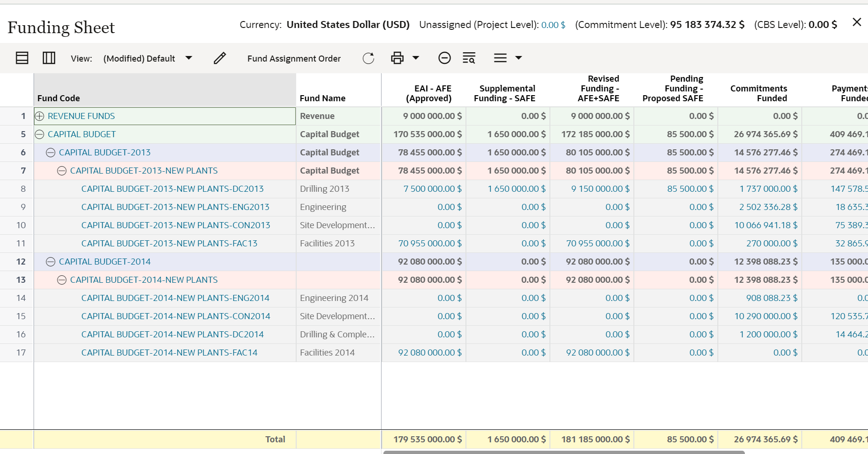This screenshot has height=454, width=868.
Task: Select the CAPITAL BUDGET-2013-NEW PLANTS-DC2013 fund link
Action: [173, 189]
